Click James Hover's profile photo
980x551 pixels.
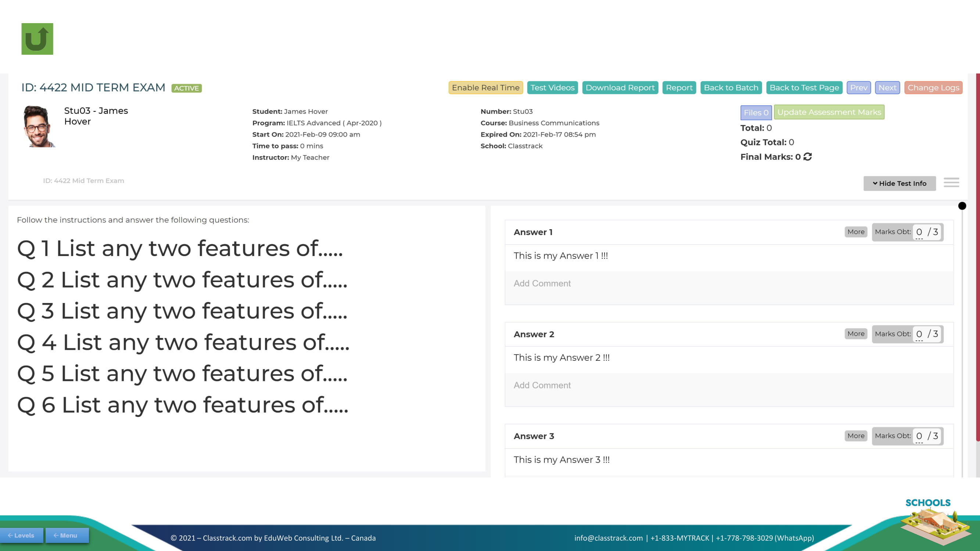point(39,127)
